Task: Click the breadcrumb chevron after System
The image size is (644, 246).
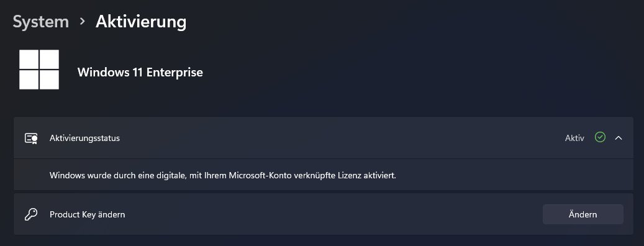Action: pos(83,21)
